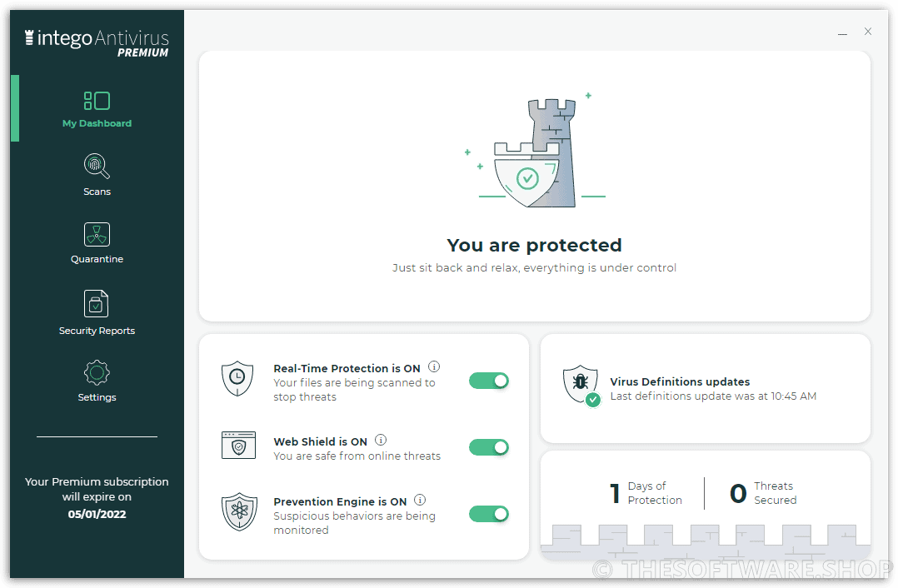This screenshot has width=898, height=588.
Task: Open the Settings gear icon
Action: pos(97,373)
